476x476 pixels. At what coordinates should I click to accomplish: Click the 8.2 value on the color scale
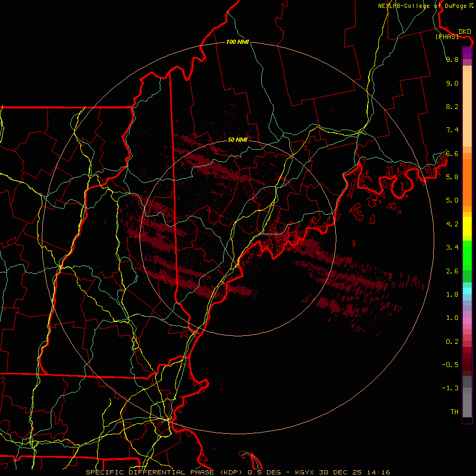(x=452, y=106)
